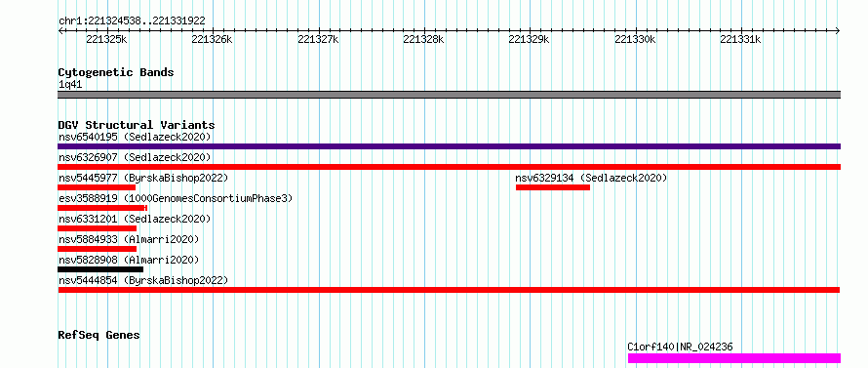This screenshot has width=868, height=368.
Task: Open variant nsv6329134 (Sedlazeck2020) label
Action: click(x=591, y=178)
